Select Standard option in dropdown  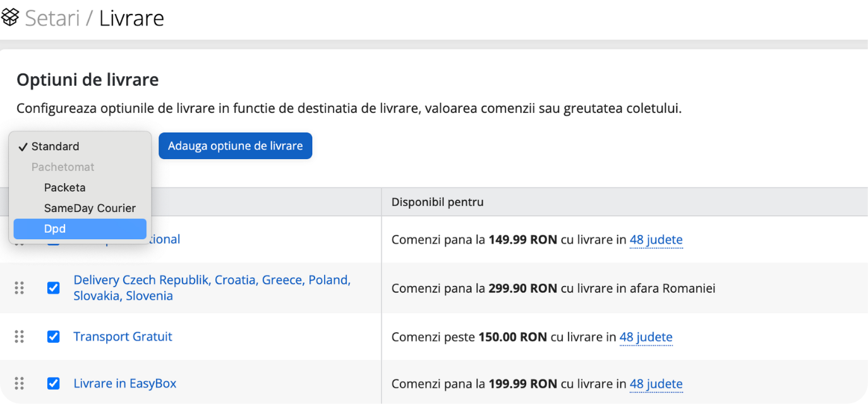click(x=80, y=146)
